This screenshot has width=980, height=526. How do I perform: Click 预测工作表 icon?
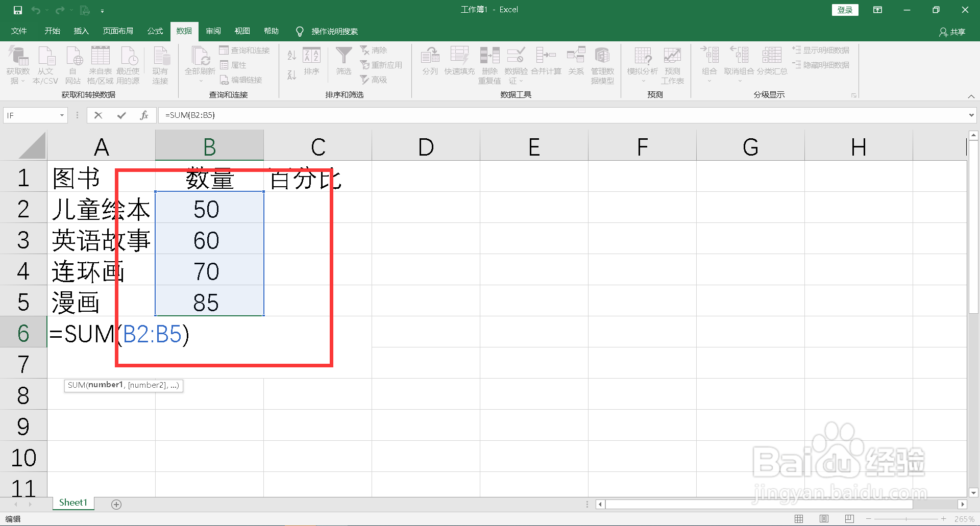tap(672, 55)
